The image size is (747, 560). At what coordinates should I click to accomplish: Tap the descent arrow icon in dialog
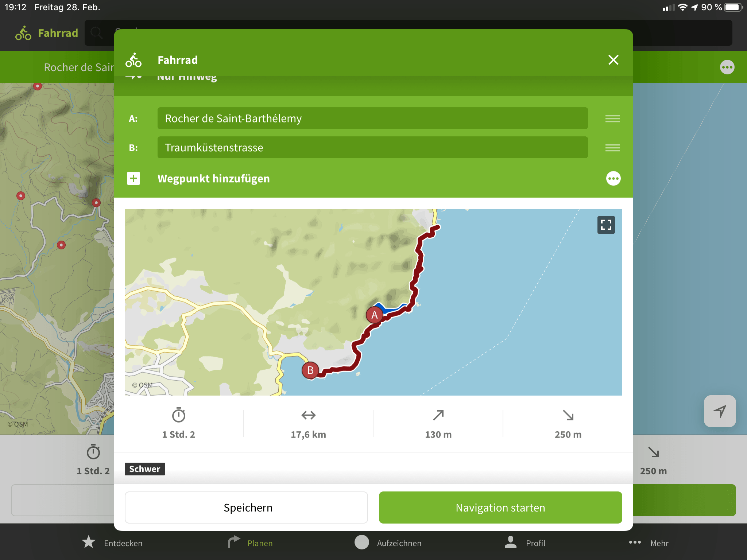coord(568,415)
